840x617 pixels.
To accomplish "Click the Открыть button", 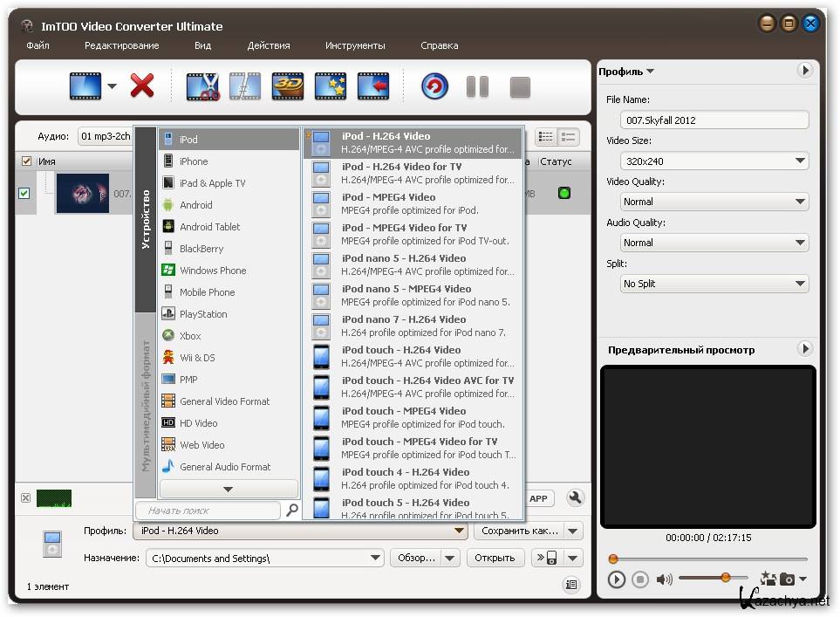I will pos(495,558).
